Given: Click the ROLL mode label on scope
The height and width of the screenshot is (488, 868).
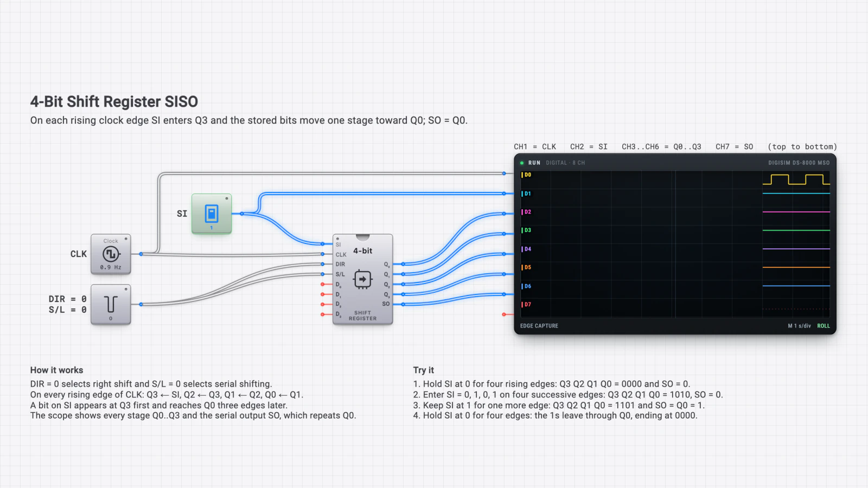Looking at the screenshot, I should (824, 326).
